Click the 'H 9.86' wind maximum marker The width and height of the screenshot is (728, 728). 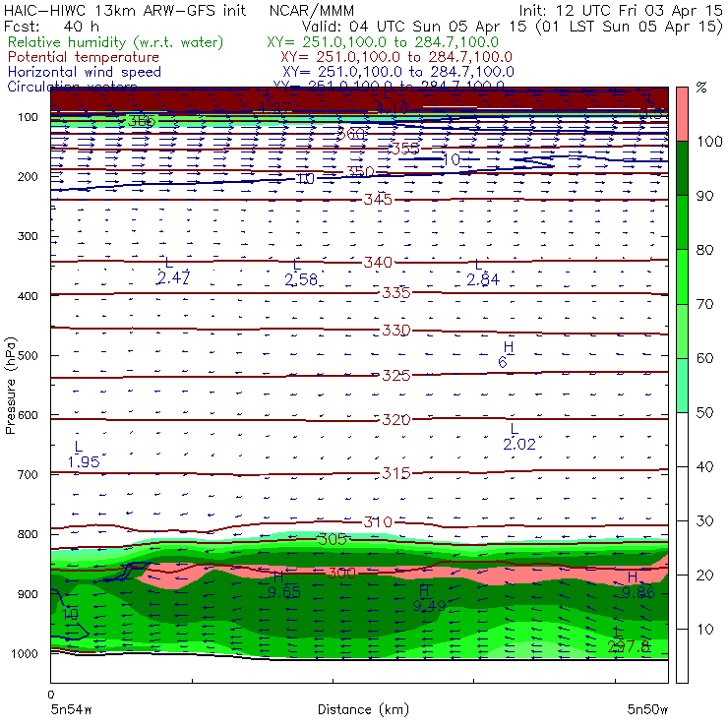[x=637, y=585]
